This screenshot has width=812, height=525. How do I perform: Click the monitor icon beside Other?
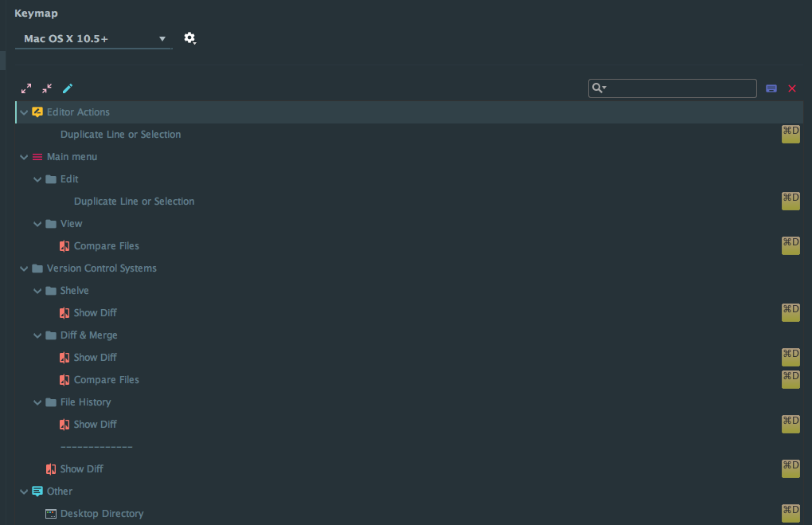tap(37, 491)
